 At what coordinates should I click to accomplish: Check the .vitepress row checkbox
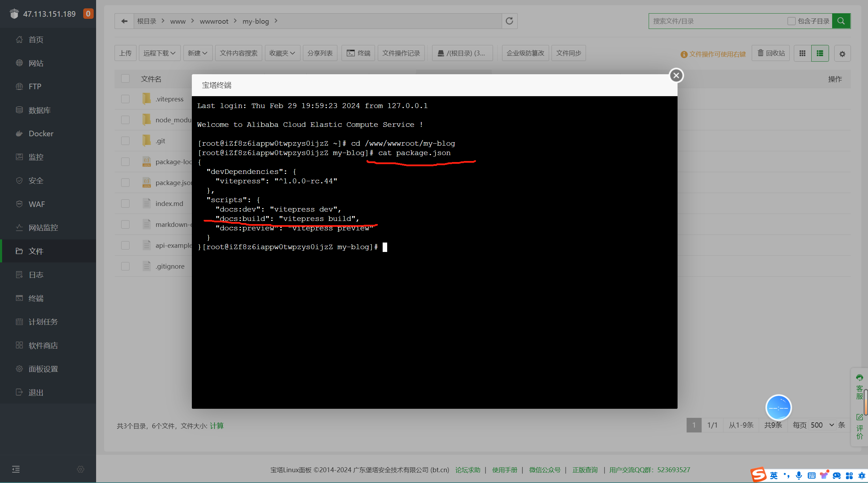pos(125,99)
